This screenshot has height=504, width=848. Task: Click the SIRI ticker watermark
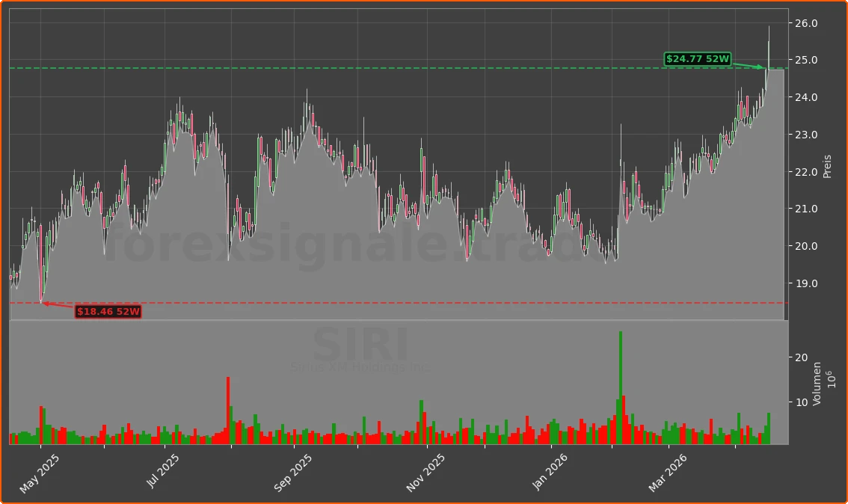360,345
